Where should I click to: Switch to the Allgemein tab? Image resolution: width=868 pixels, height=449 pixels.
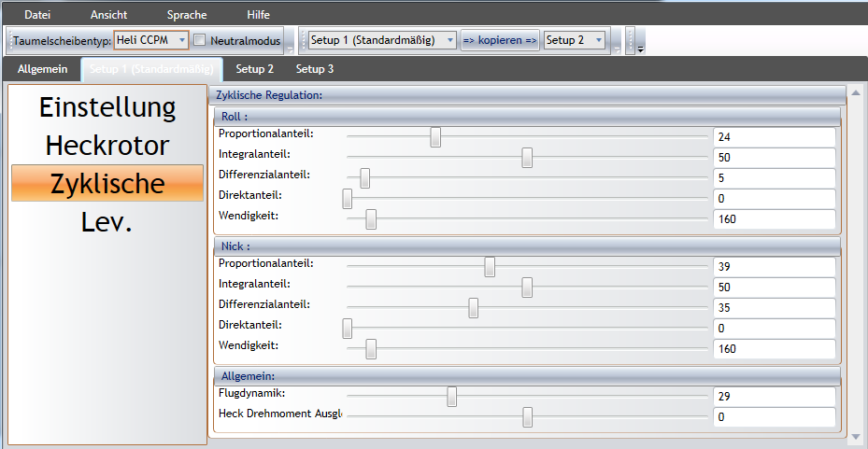point(42,69)
